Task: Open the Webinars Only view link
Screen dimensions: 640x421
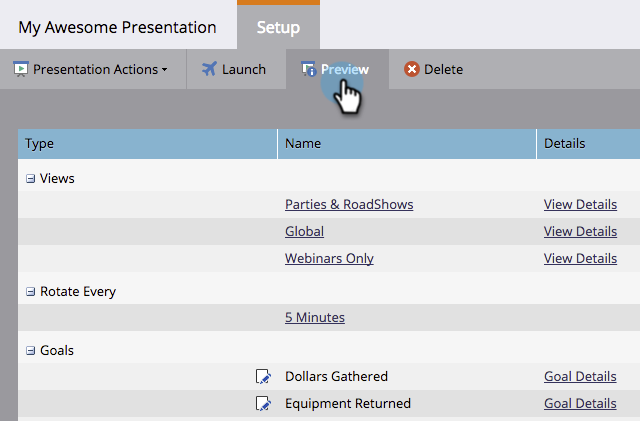Action: [329, 258]
